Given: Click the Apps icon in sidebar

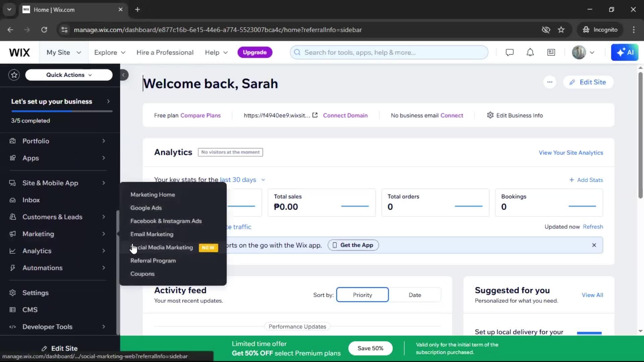Looking at the screenshot, I should click(x=13, y=158).
